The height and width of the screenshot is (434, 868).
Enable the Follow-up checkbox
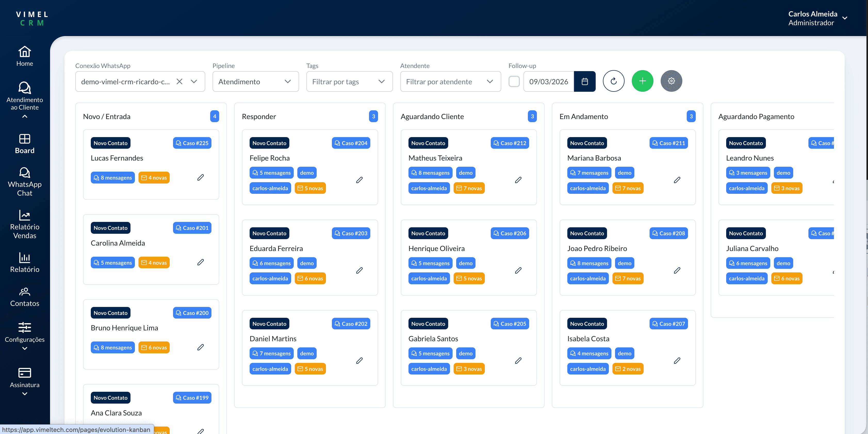[x=514, y=81]
